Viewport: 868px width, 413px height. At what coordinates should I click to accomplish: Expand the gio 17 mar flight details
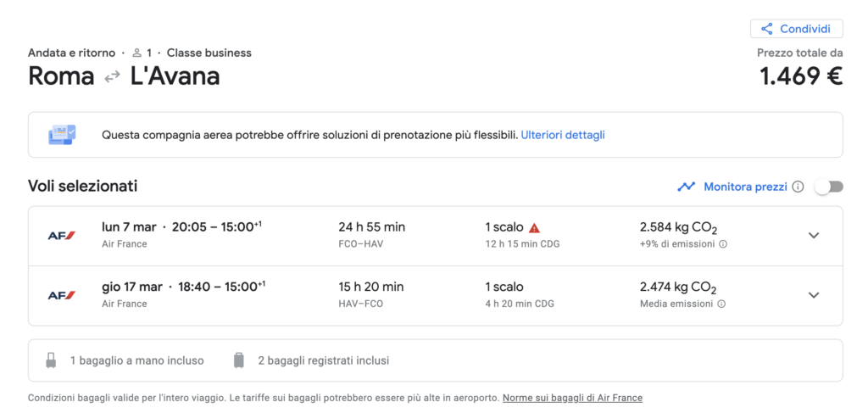coord(813,295)
